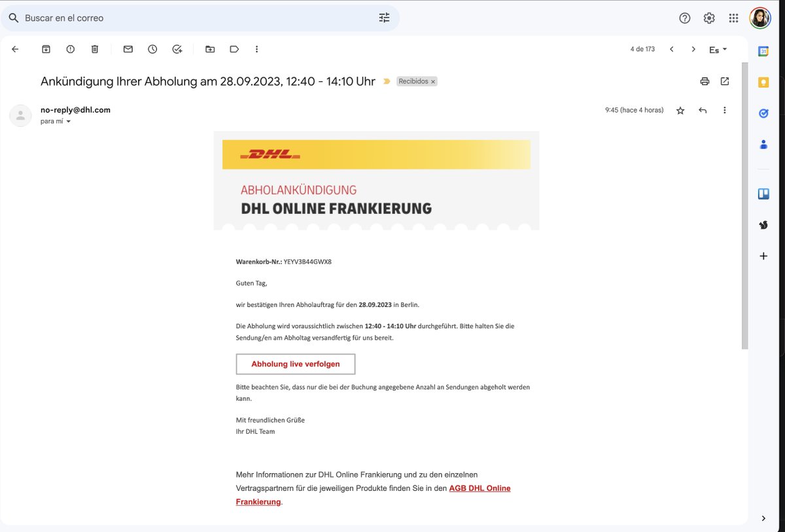Click the sender avatar placeholder
Viewport: 785px width, 532px height.
[x=20, y=115]
